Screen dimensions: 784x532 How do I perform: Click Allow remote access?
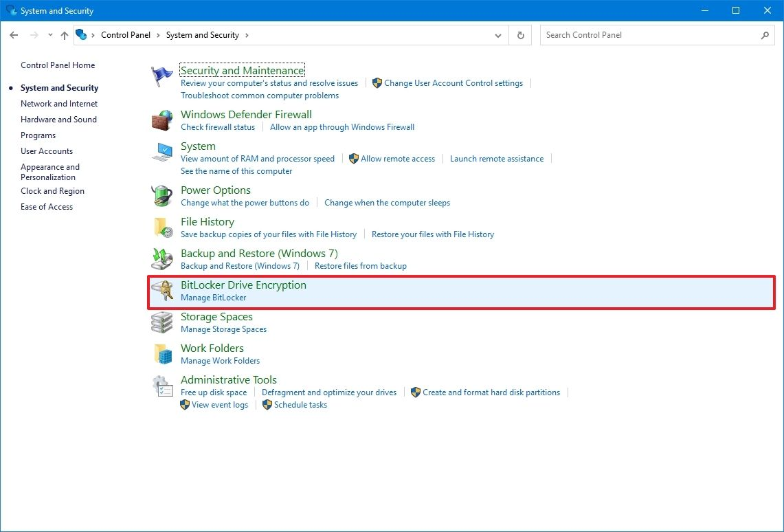[398, 159]
